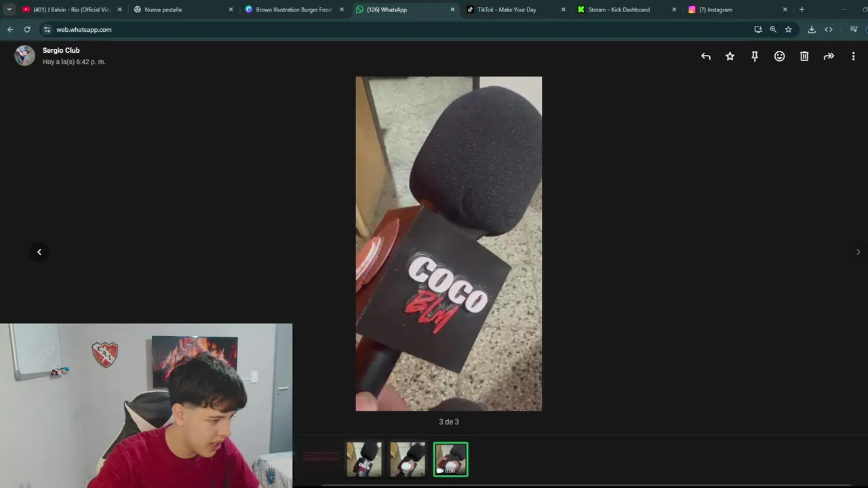This screenshot has height=488, width=868.
Task: Open the code brackets extension icon
Action: (829, 29)
